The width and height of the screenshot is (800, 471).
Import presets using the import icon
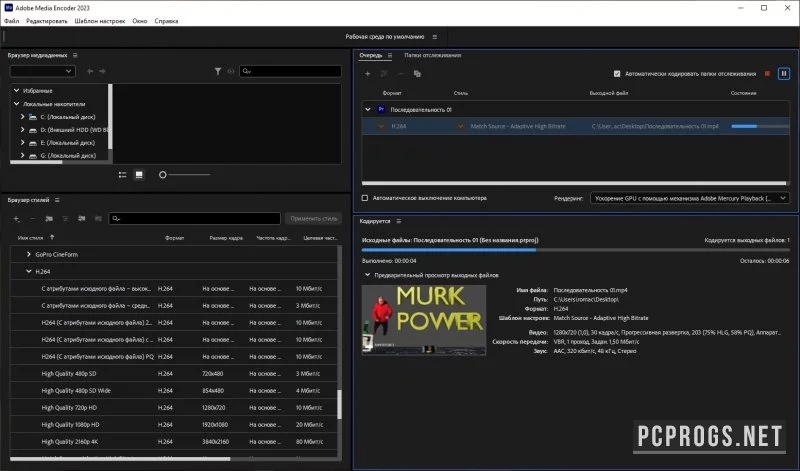(82, 218)
